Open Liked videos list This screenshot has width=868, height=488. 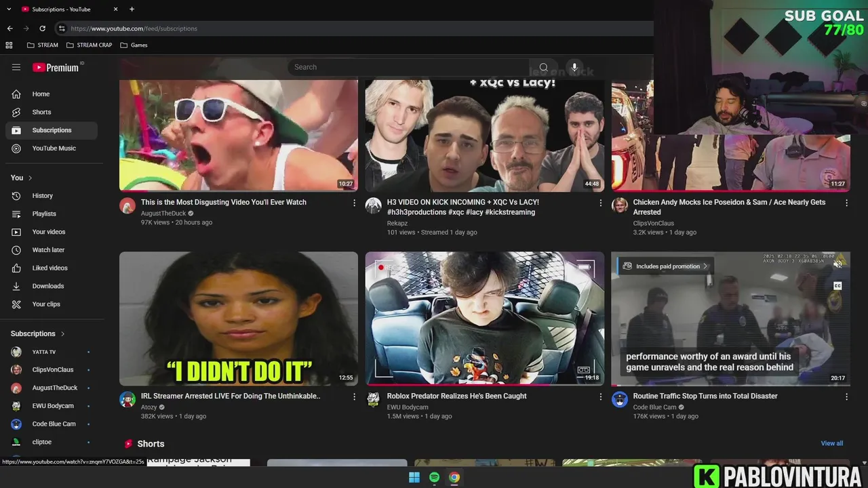click(51, 268)
